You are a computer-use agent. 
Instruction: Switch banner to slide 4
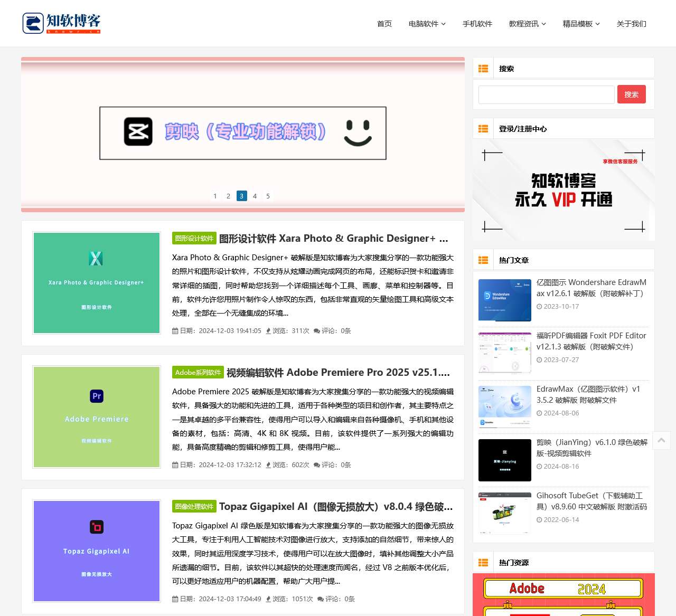pos(255,196)
